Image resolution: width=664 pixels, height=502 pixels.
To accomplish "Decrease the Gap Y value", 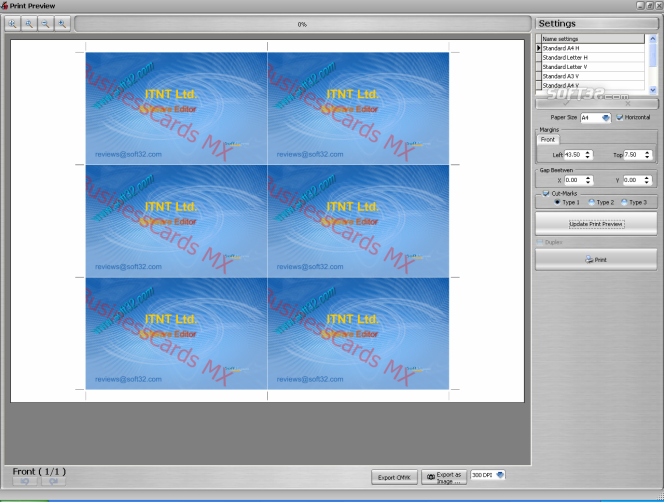I will [647, 183].
